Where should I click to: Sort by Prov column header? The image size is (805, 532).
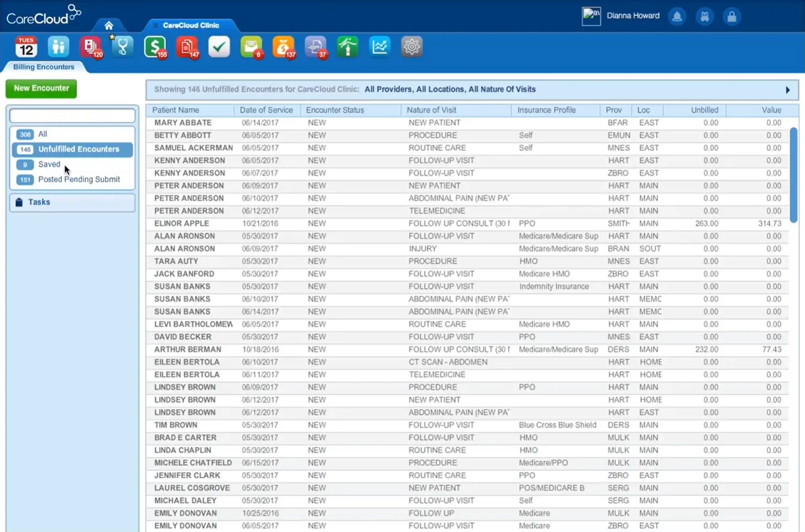[x=616, y=110]
